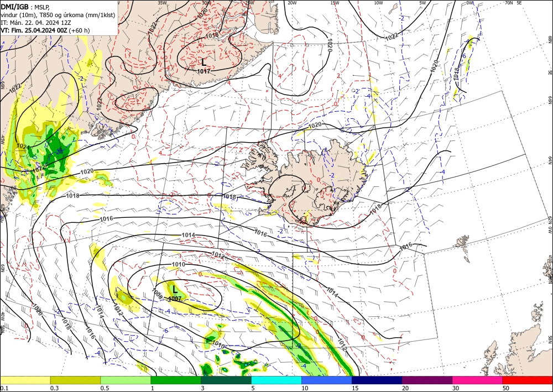This screenshot has height=392, width=553.
Task: Click the '20W' longitude label
Action: (291, 3)
